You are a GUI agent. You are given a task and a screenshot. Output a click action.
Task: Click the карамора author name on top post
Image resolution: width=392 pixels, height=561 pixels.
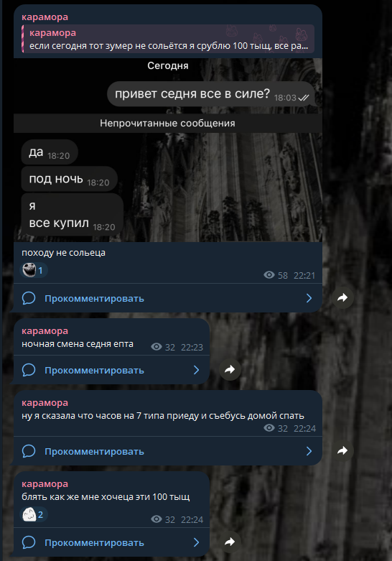[x=45, y=17]
